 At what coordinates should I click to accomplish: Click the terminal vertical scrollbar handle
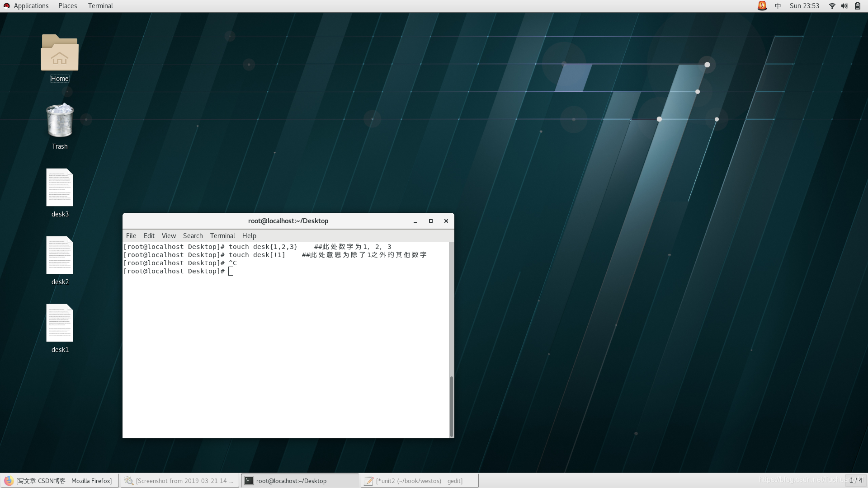click(x=451, y=406)
